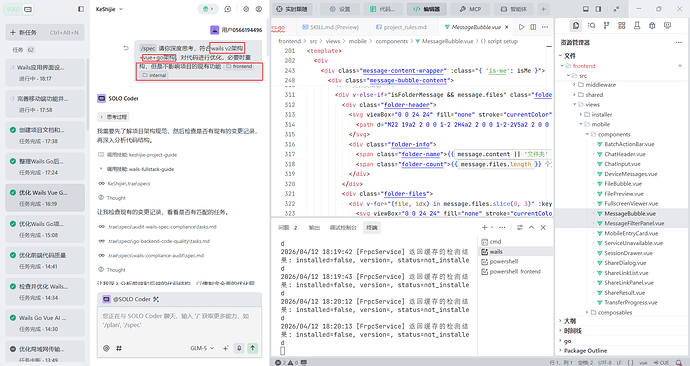Switch to the MCP top tab
The width and height of the screenshot is (690, 366).
(x=470, y=9)
